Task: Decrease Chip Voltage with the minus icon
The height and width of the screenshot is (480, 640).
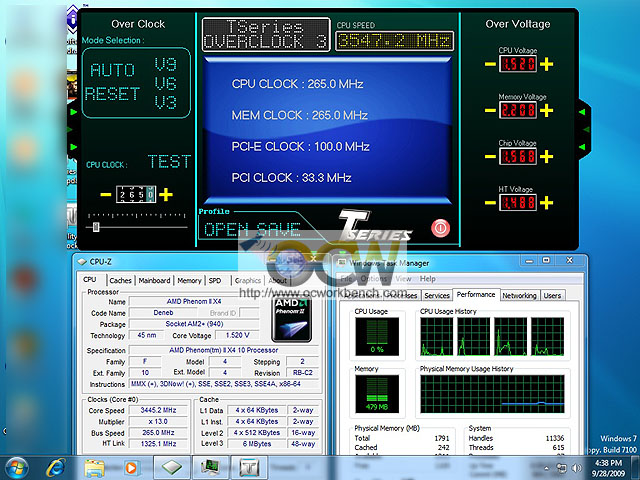Action: (x=490, y=156)
